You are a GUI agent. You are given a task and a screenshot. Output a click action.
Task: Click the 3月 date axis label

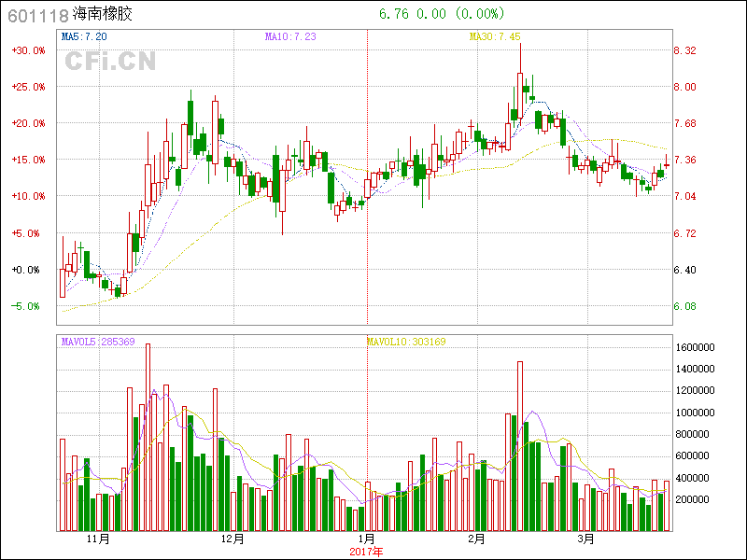[x=585, y=539]
